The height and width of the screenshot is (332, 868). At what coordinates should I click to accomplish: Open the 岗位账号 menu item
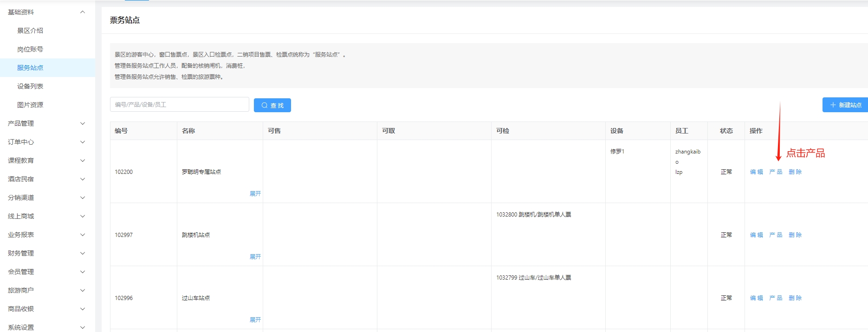pyautogui.click(x=30, y=49)
